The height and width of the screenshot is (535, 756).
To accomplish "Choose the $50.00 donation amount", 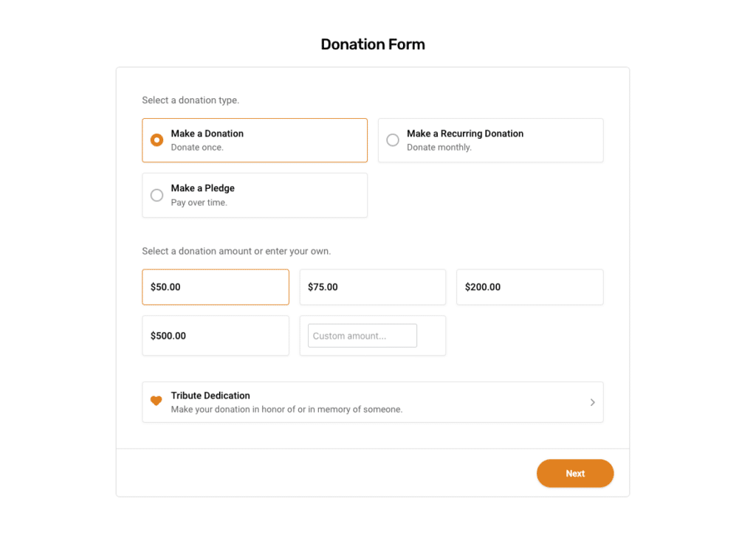I will [x=216, y=287].
